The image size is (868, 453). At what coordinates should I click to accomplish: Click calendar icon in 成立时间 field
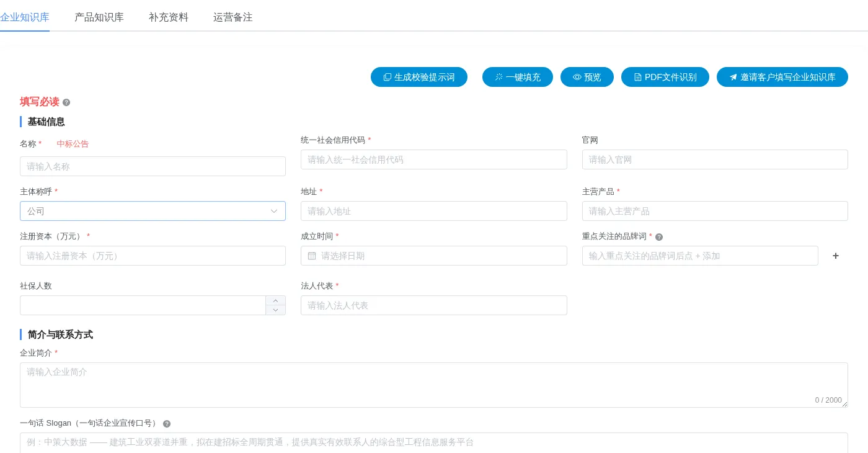click(x=312, y=256)
